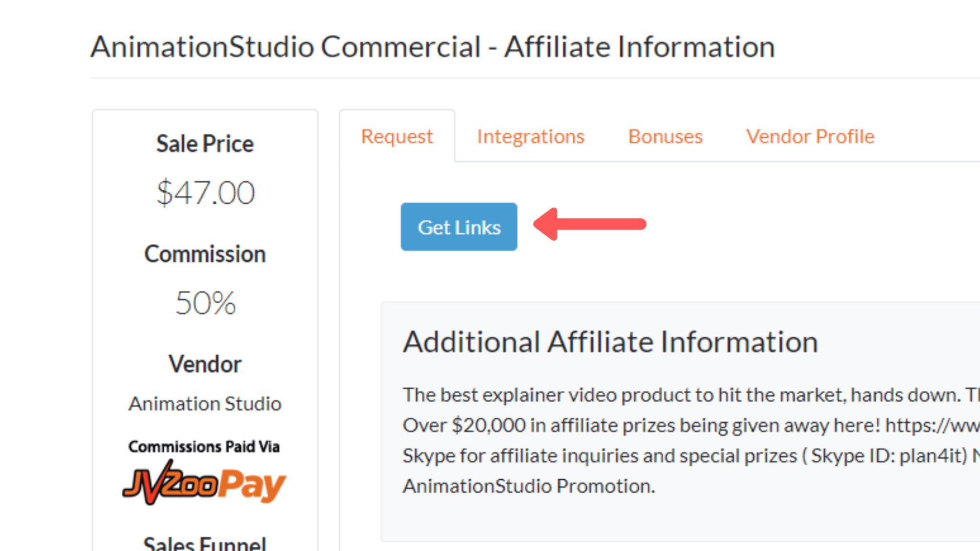Click the AnimationStudio Promotion text line
Image resolution: width=980 pixels, height=551 pixels.
(x=529, y=486)
